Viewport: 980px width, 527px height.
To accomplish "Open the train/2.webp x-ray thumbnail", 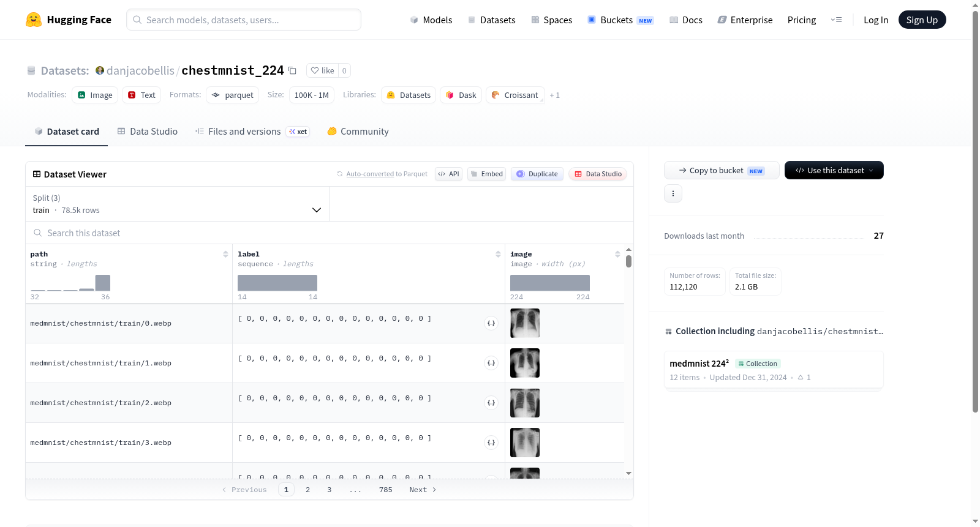I will pyautogui.click(x=525, y=403).
